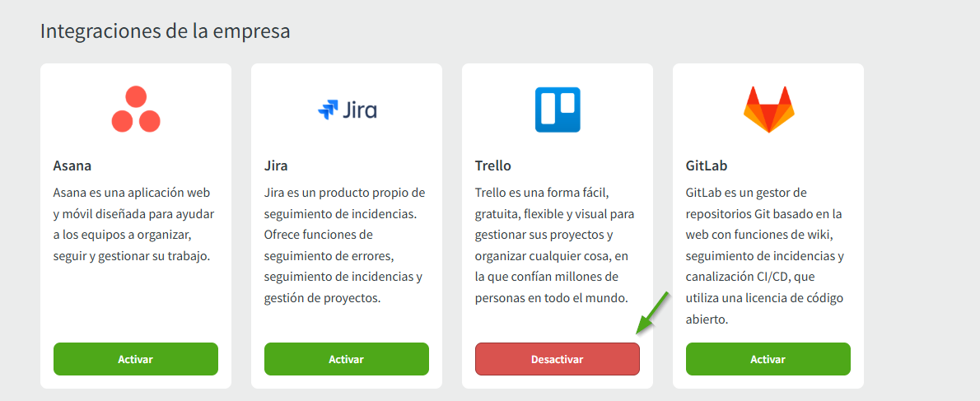Click the word Jira in the logo

point(359,110)
